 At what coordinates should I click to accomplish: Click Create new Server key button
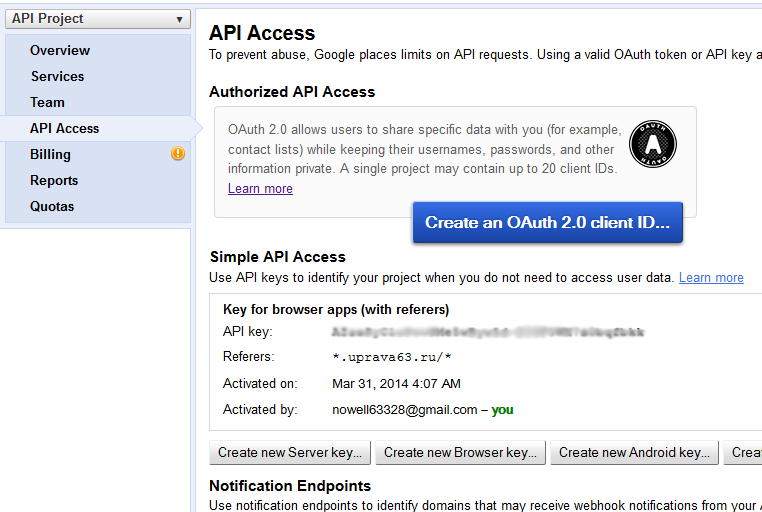pos(290,453)
